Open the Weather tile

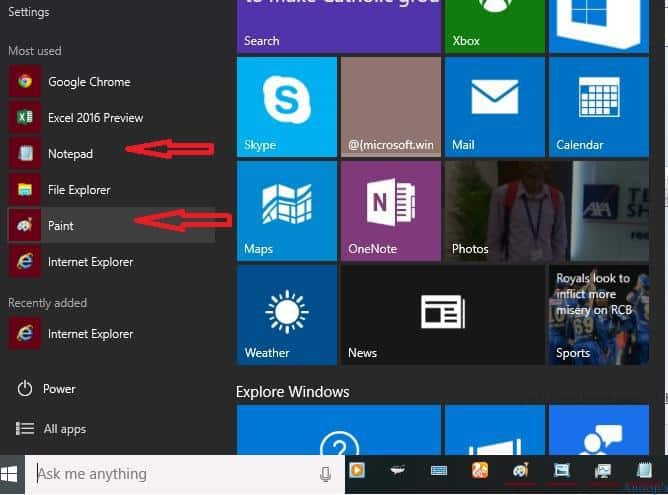pos(287,315)
